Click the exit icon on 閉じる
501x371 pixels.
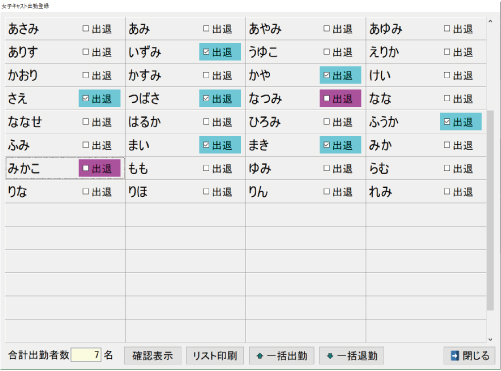455,356
